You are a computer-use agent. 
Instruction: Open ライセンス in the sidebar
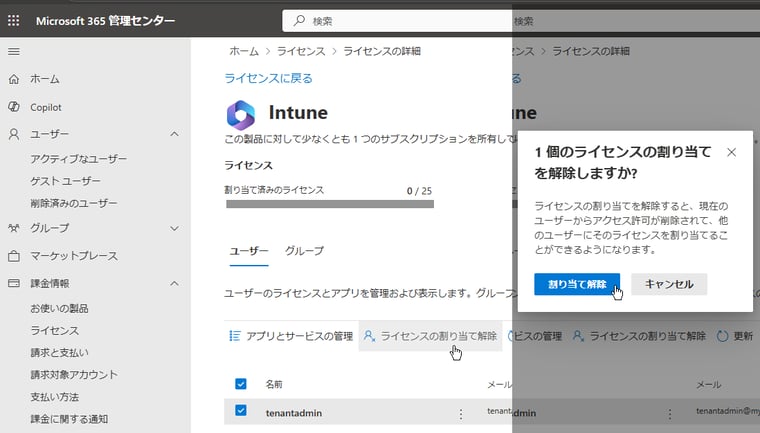[x=54, y=331]
